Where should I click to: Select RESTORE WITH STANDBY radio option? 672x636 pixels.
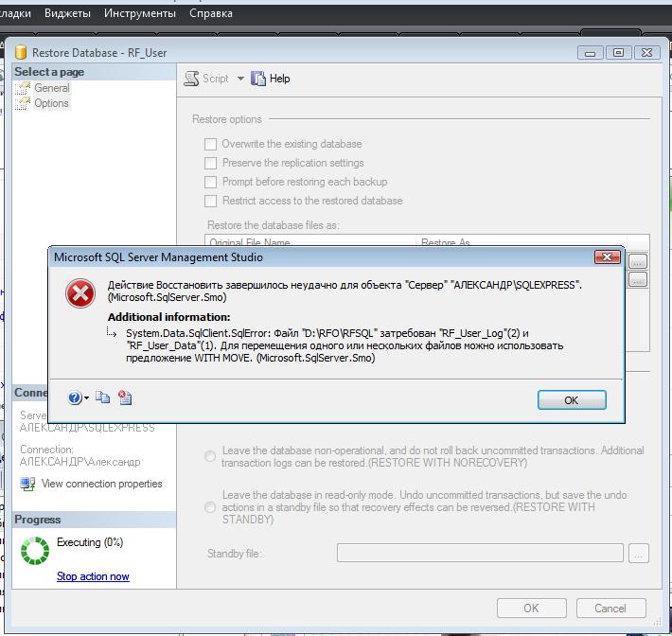[210, 507]
